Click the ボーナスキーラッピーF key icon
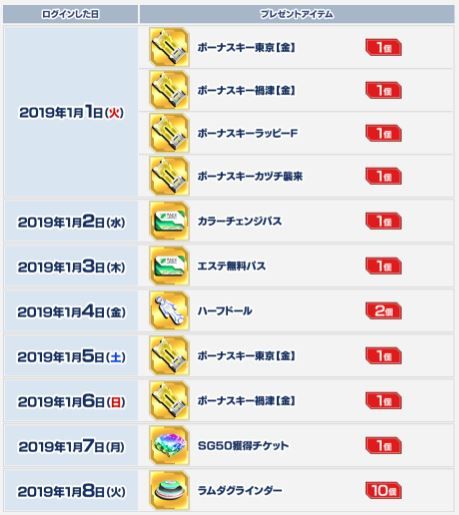 pyautogui.click(x=169, y=133)
